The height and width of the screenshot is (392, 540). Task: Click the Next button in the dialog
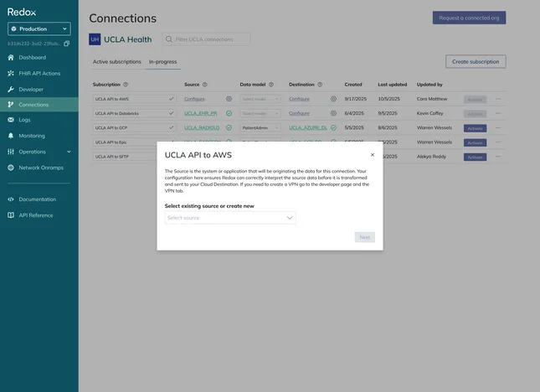(x=365, y=237)
